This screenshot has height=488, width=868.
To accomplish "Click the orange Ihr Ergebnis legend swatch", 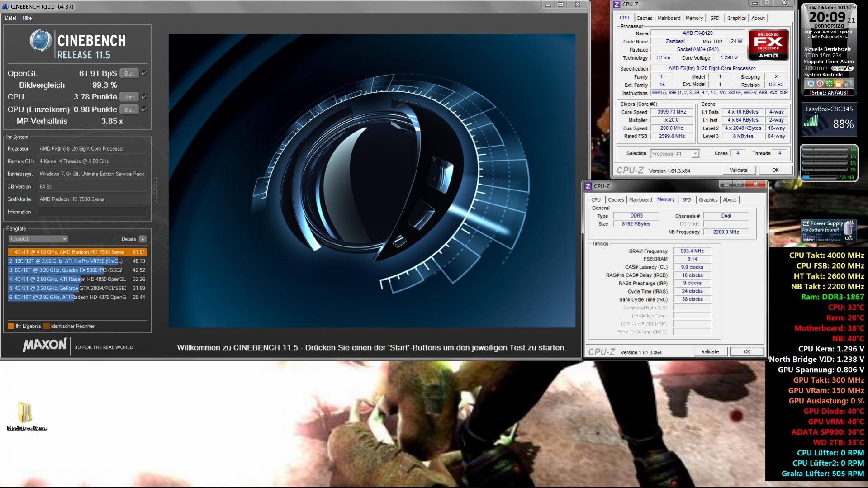I will [11, 326].
